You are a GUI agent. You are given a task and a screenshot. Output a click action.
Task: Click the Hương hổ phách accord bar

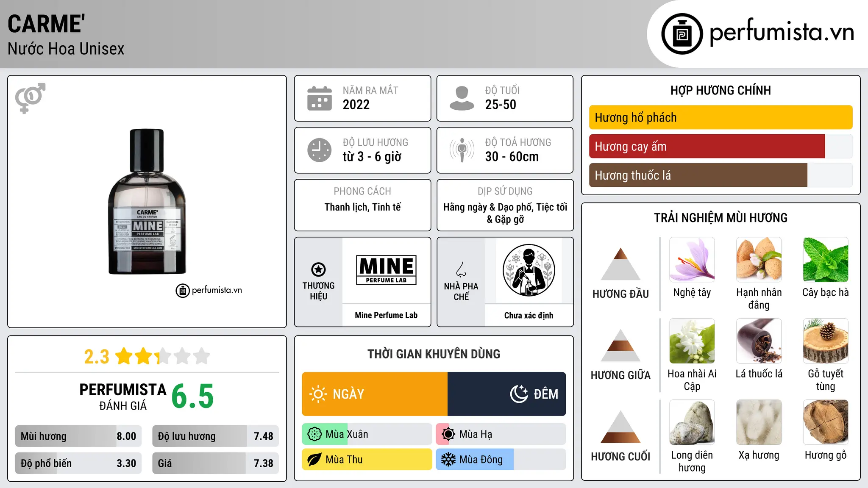721,117
